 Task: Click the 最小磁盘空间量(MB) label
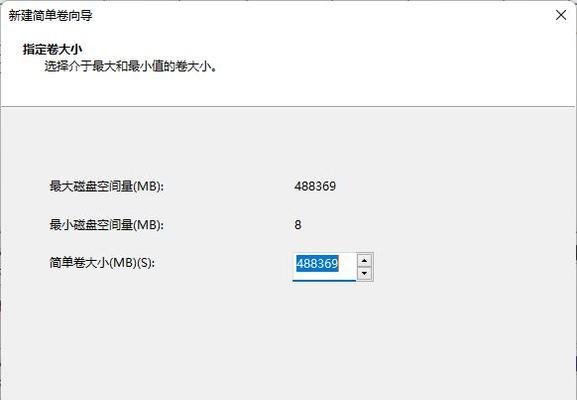click(x=106, y=224)
